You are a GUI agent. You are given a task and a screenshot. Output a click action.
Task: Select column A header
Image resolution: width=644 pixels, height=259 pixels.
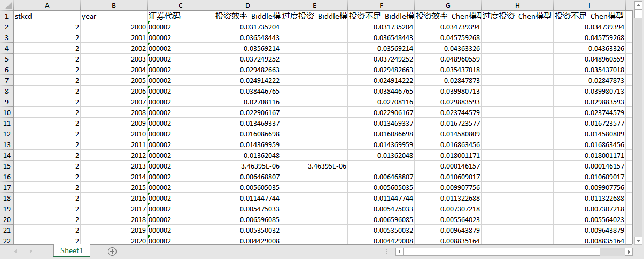47,5
